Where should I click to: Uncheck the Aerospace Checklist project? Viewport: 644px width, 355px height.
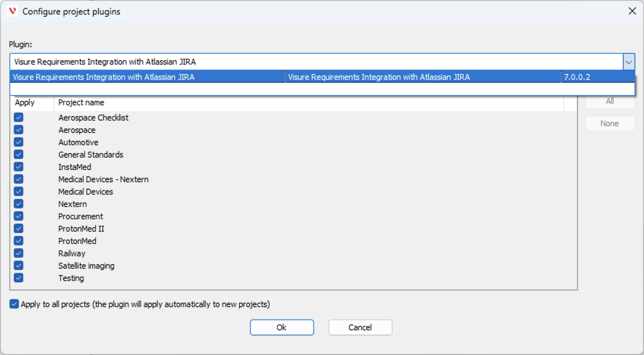click(x=18, y=117)
